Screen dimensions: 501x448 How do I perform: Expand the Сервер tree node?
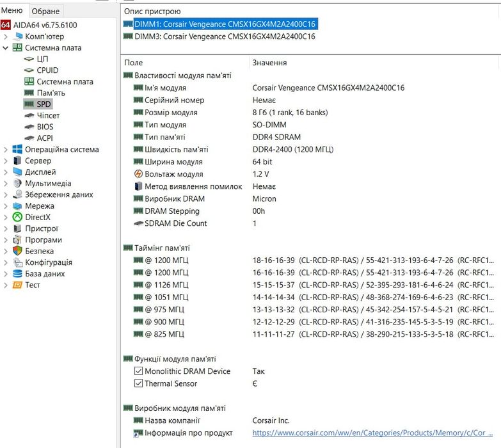[5, 161]
